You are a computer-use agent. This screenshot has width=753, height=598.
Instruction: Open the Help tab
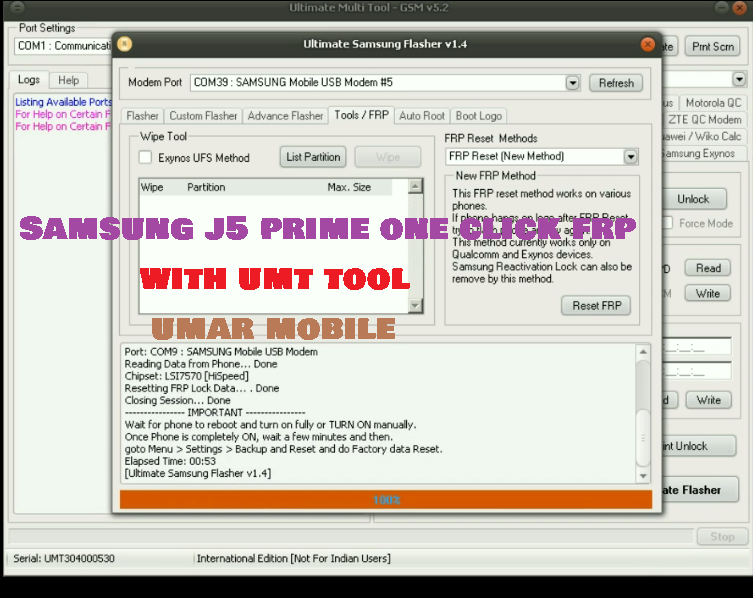click(x=69, y=80)
